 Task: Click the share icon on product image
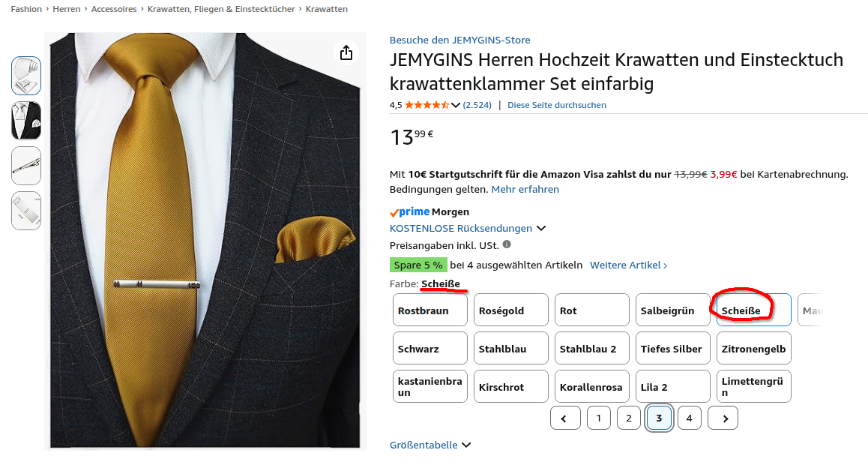346,52
